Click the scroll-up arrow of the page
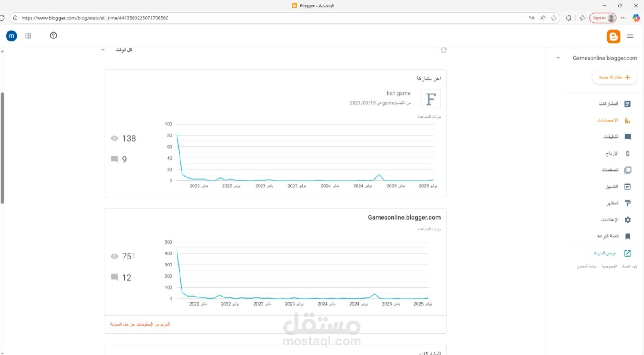 [2, 51]
